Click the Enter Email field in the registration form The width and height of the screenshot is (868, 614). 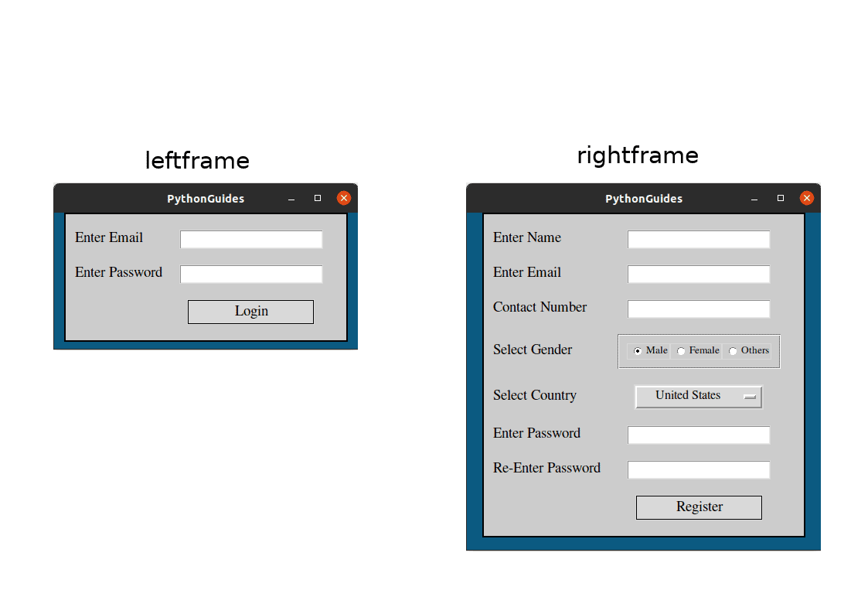(x=698, y=274)
